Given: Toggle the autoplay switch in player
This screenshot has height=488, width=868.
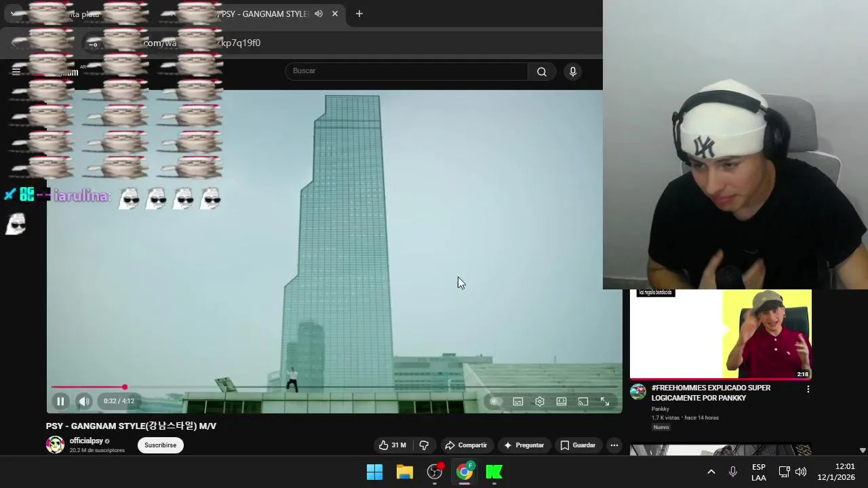Looking at the screenshot, I should (496, 401).
